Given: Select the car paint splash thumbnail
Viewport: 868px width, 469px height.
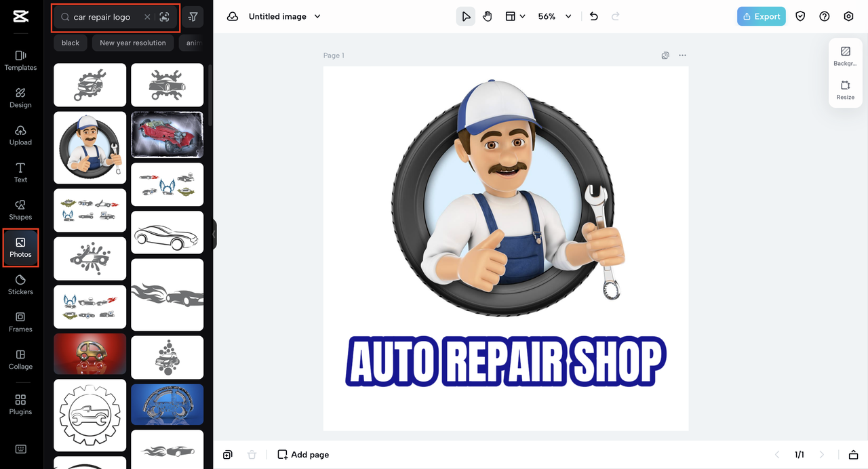Looking at the screenshot, I should click(x=90, y=258).
